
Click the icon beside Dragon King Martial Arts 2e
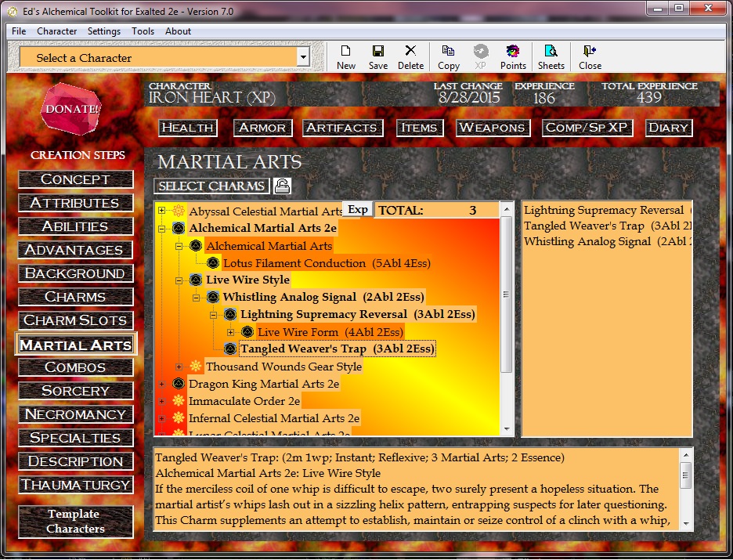point(179,384)
